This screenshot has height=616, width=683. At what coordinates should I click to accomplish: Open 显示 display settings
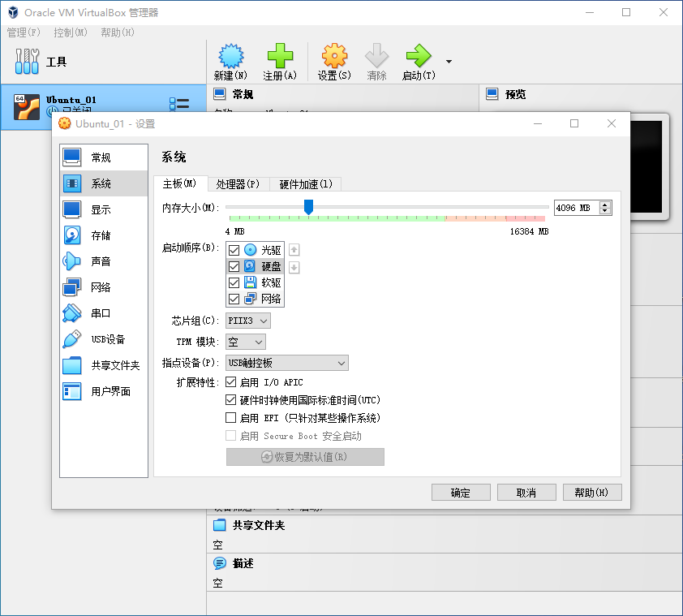click(x=104, y=209)
